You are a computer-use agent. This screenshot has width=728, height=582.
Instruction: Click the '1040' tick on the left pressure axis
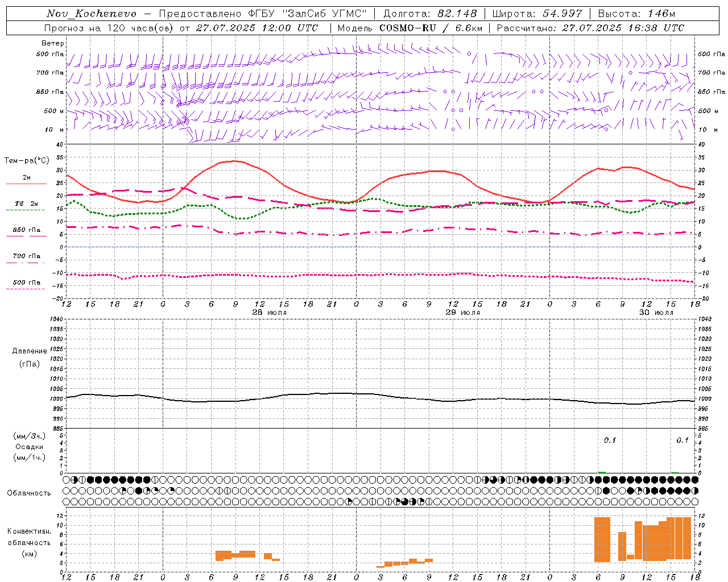click(x=57, y=319)
